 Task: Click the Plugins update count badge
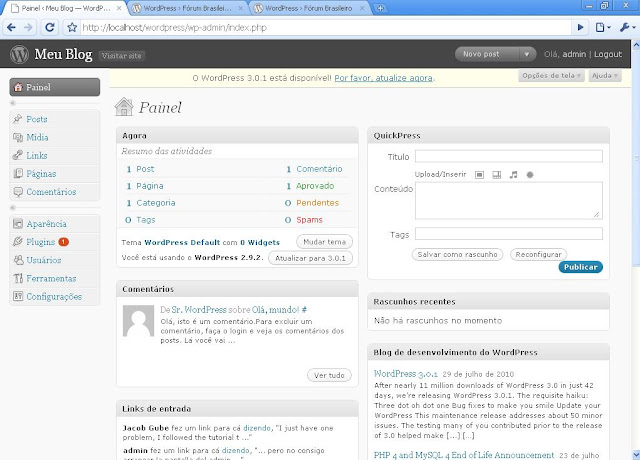click(x=63, y=242)
